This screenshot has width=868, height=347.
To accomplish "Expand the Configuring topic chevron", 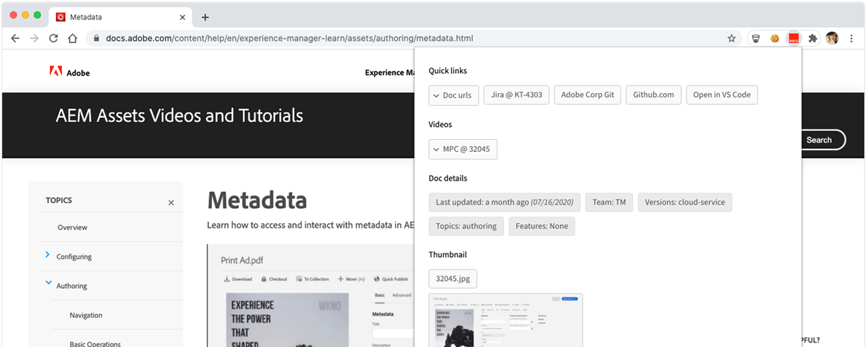I will pos(48,255).
